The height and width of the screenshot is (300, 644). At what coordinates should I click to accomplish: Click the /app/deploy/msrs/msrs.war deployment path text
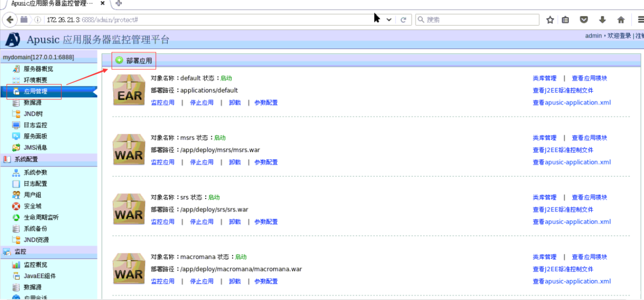tap(220, 150)
